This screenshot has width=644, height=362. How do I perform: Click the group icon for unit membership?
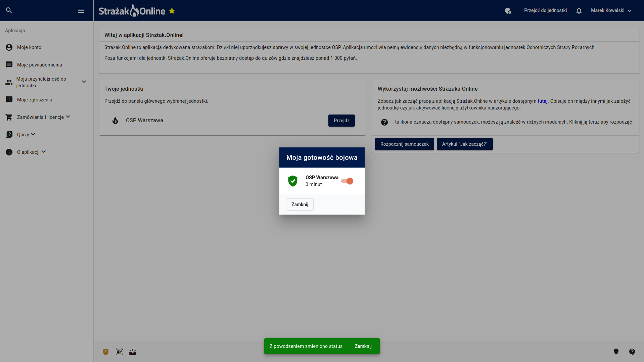tap(9, 82)
